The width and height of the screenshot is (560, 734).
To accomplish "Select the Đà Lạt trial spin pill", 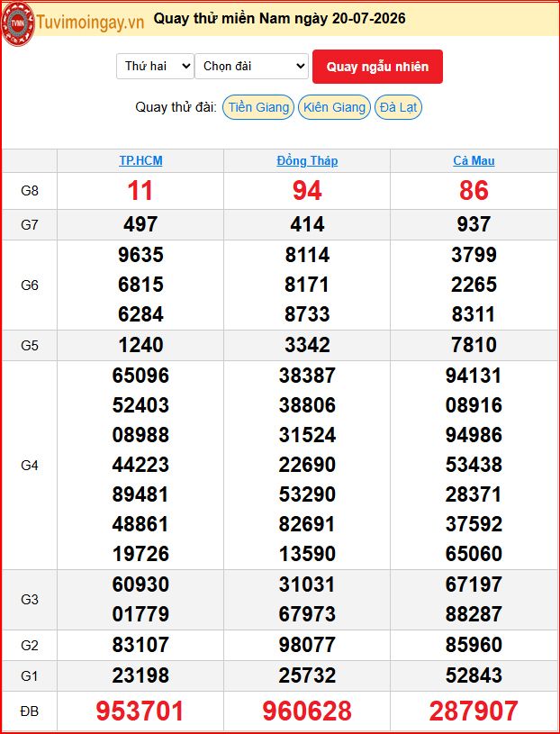I will coord(398,107).
